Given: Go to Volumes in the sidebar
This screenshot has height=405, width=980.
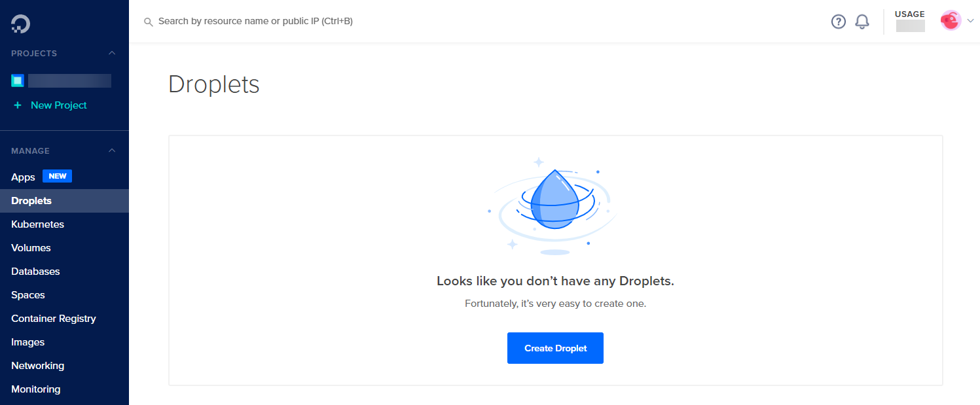Looking at the screenshot, I should (31, 248).
